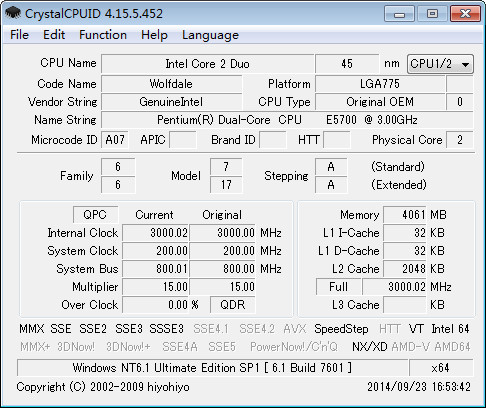Click the CrystalCPUID title bar icon
Viewport: 486px width, 408px height.
click(x=13, y=13)
